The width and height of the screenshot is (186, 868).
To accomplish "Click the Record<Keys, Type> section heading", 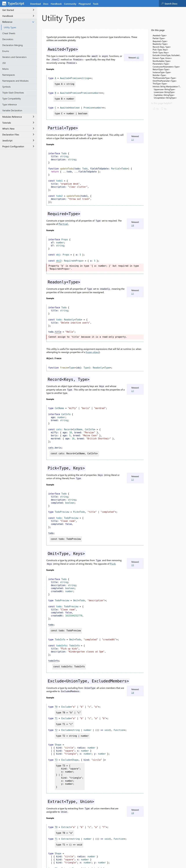I will (69, 379).
